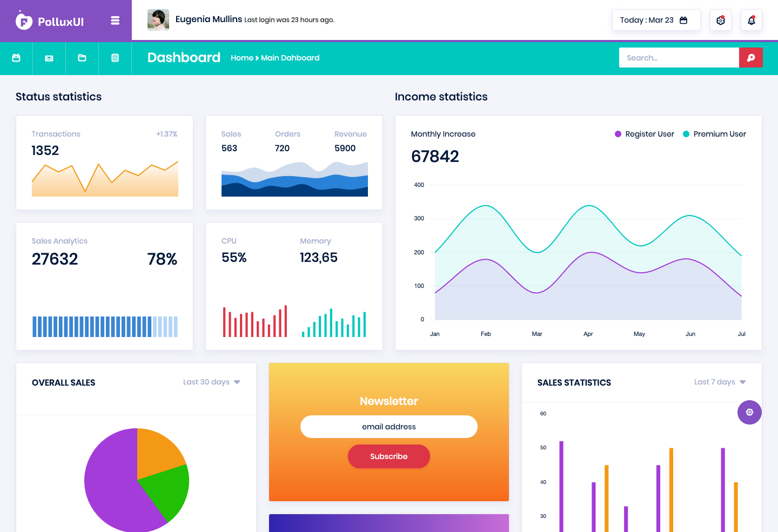Click the Subscribe button

tap(389, 456)
